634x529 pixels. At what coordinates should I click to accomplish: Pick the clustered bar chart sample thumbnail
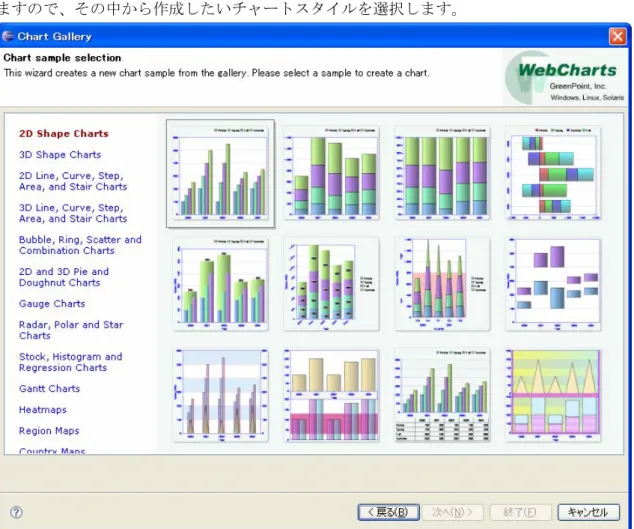pos(220,173)
